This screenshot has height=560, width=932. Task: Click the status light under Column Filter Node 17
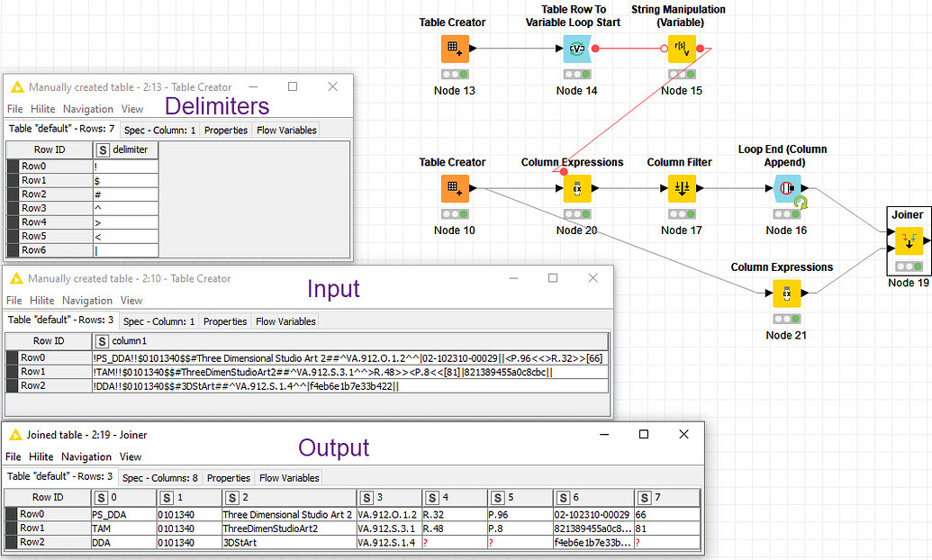point(682,213)
